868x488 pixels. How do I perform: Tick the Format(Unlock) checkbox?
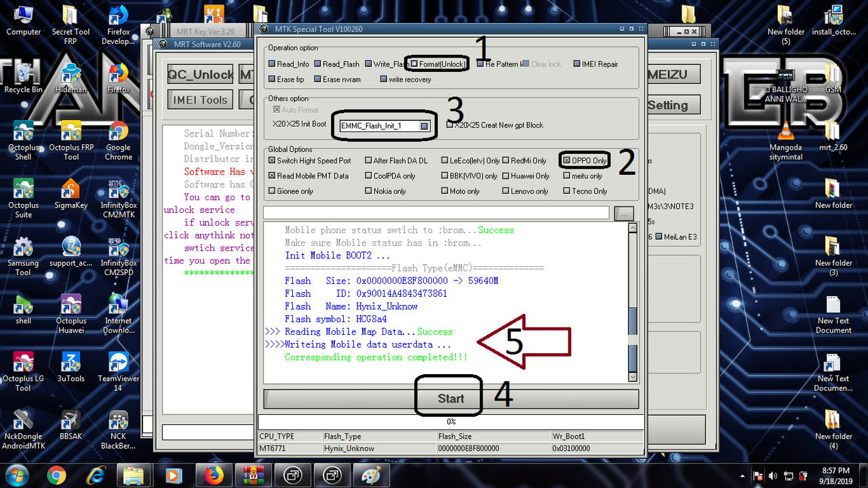coord(414,64)
